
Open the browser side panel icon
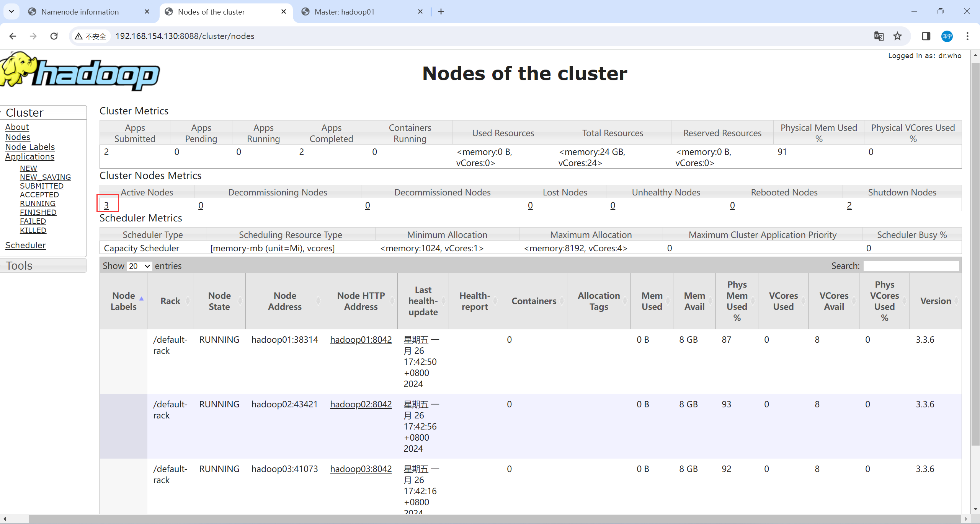926,36
